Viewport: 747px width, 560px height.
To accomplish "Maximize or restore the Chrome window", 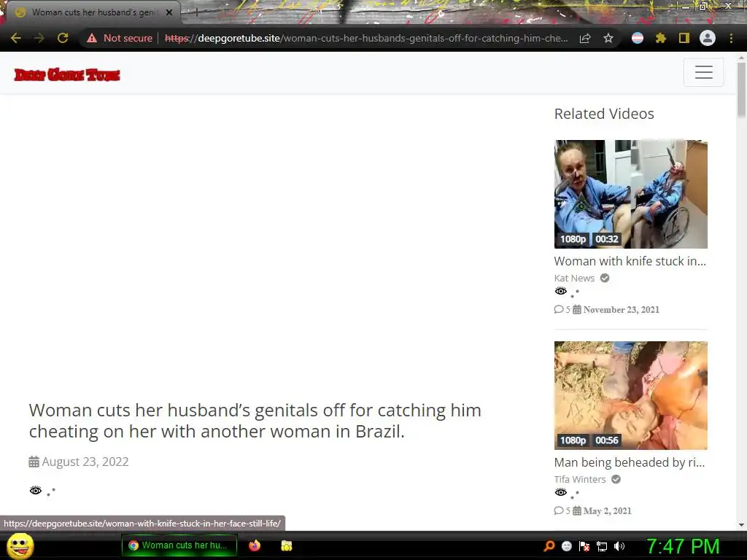I will point(703,7).
